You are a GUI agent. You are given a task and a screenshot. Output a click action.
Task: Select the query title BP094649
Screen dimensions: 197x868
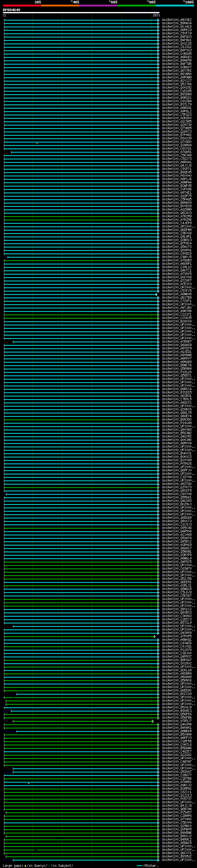point(11,10)
